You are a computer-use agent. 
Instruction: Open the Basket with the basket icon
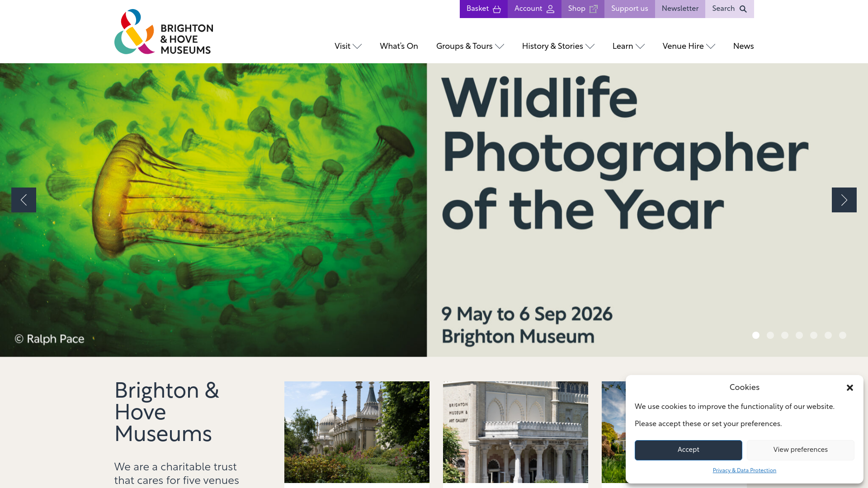483,9
